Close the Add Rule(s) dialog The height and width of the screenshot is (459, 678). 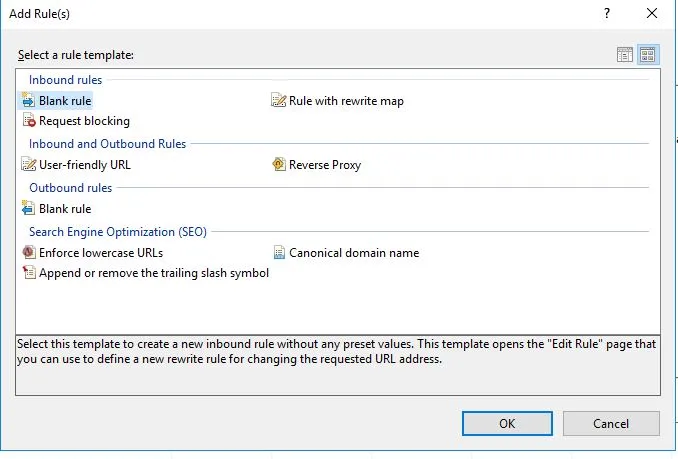[x=652, y=14]
